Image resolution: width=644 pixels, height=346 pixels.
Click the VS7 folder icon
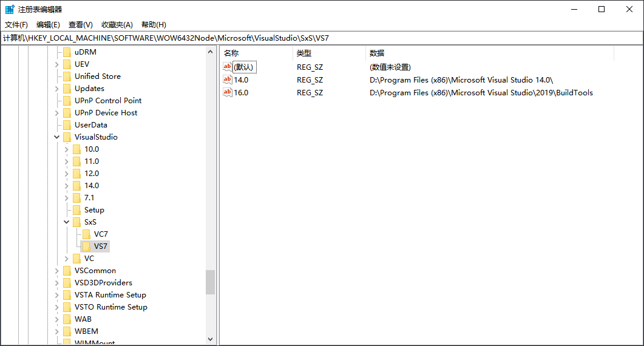click(86, 246)
